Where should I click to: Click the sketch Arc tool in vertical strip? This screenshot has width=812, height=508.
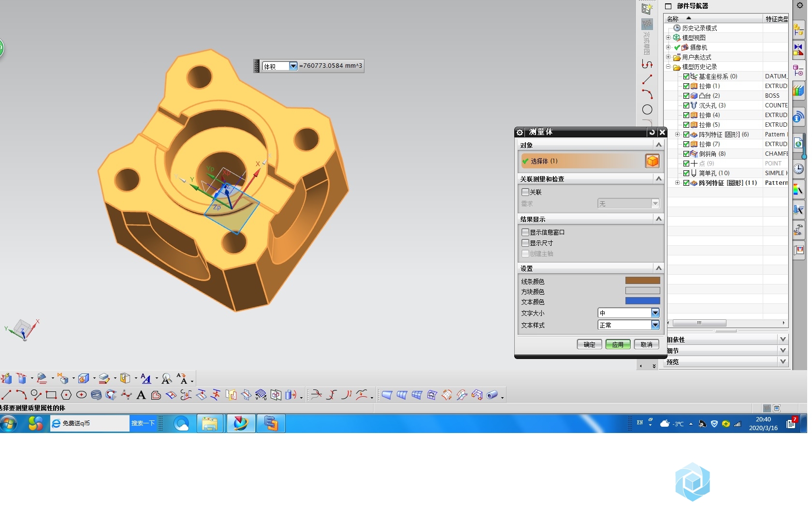tap(647, 94)
